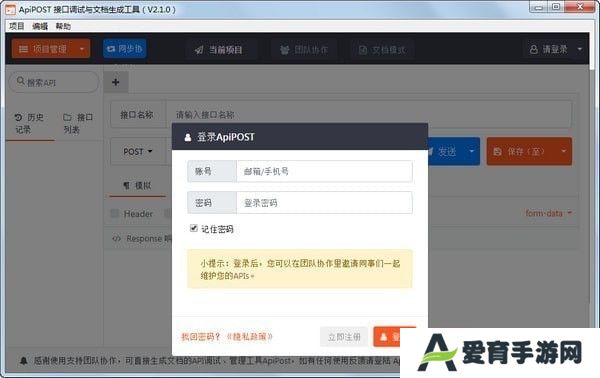This screenshot has height=378, width=600.
Task: Click the 搜索API search field
Action: click(54, 82)
